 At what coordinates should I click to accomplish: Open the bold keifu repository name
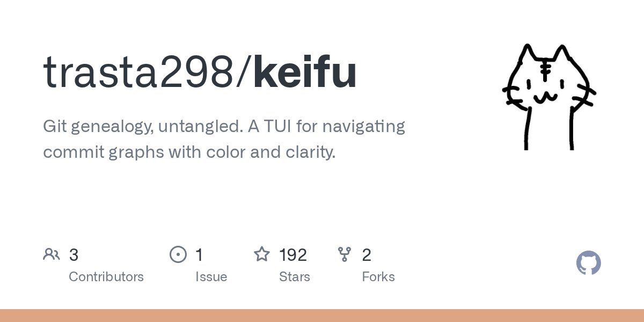click(305, 72)
